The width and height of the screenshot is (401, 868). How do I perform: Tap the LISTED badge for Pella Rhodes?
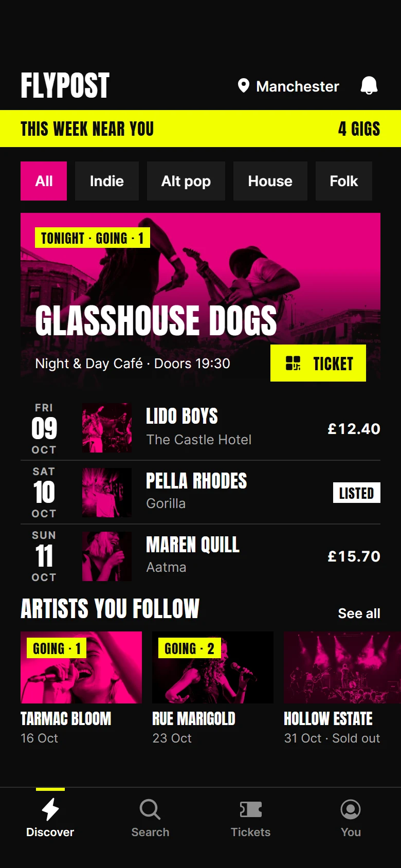(x=357, y=493)
